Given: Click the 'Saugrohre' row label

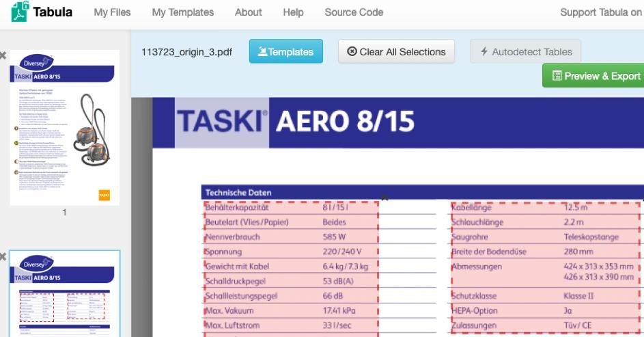Looking at the screenshot, I should coord(470,237).
